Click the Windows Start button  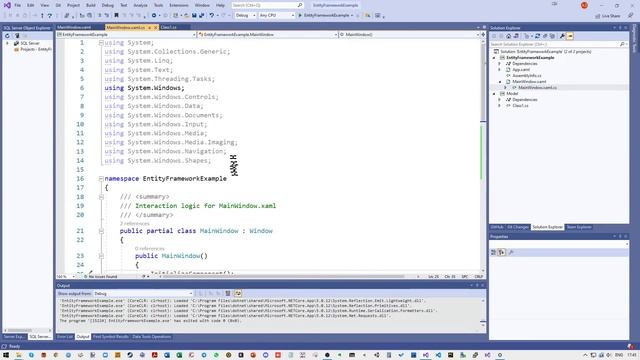point(6,355)
